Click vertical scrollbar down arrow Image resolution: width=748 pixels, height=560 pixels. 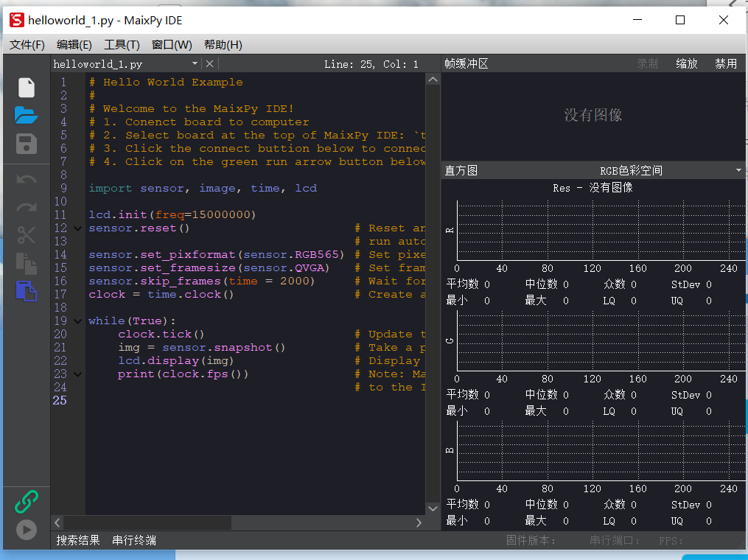pyautogui.click(x=433, y=508)
